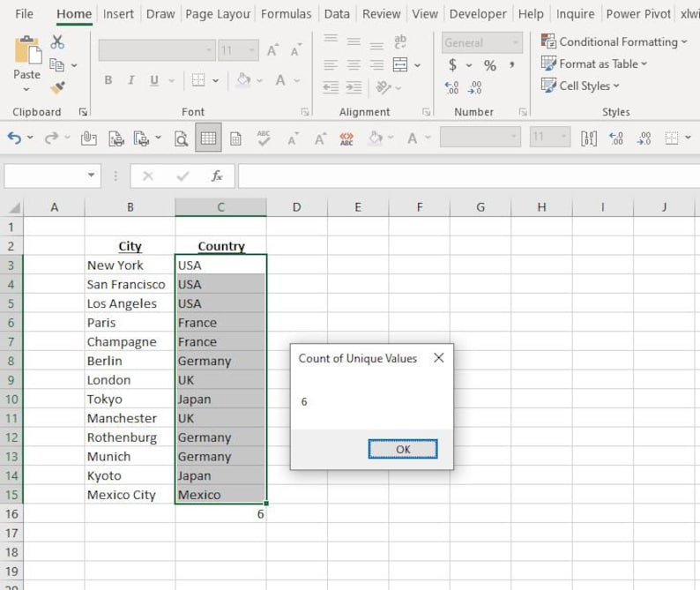The height and width of the screenshot is (590, 700).
Task: Expand the Paste options arrow
Action: [26, 89]
